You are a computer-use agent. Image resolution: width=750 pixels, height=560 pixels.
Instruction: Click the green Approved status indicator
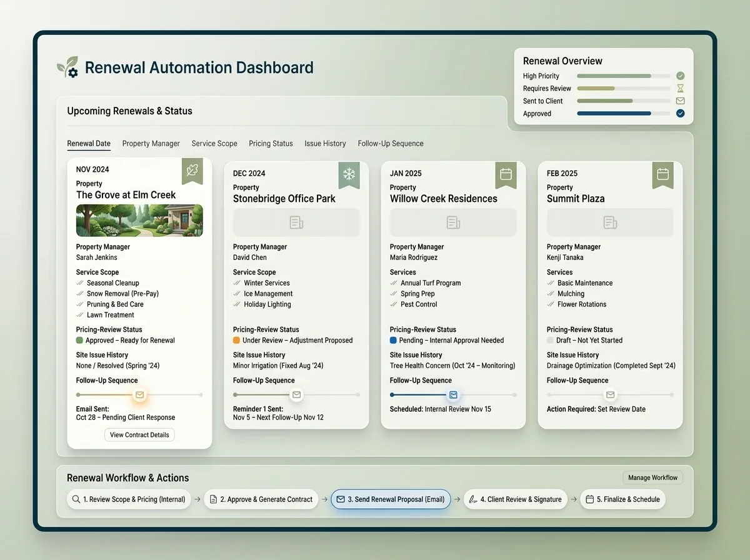point(79,341)
